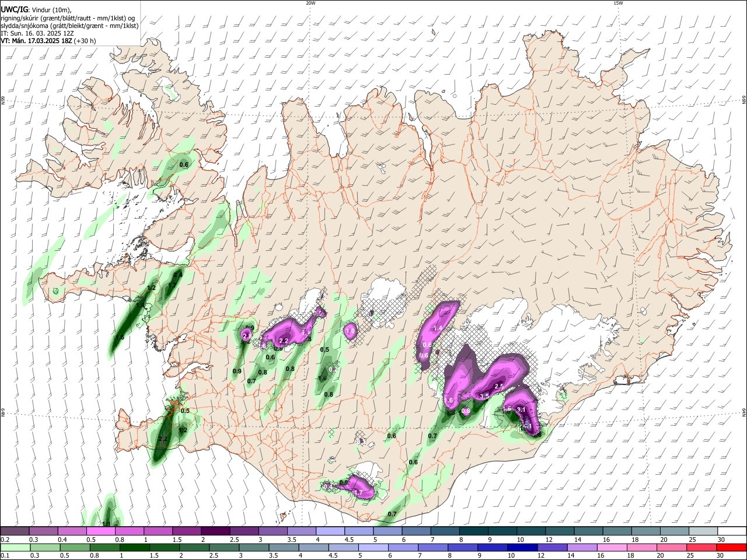The height and width of the screenshot is (560, 747).
Task: Select the '0.1' label starting the rain legend
Action: click(5, 555)
